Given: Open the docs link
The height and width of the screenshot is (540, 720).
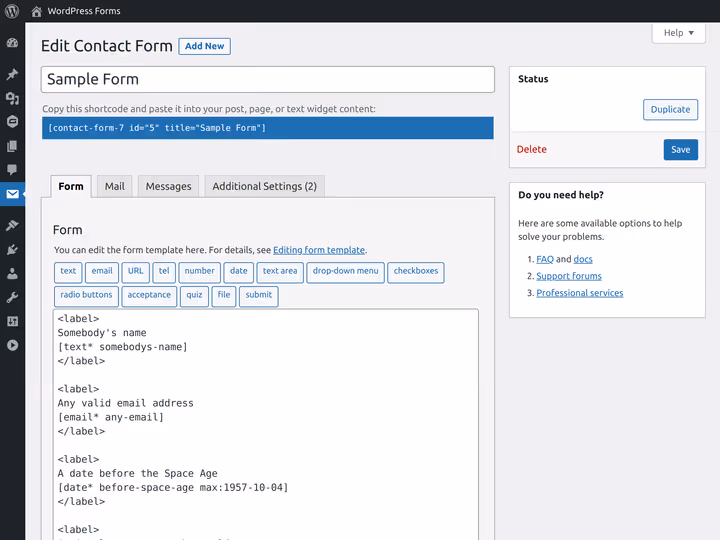Looking at the screenshot, I should click(583, 259).
